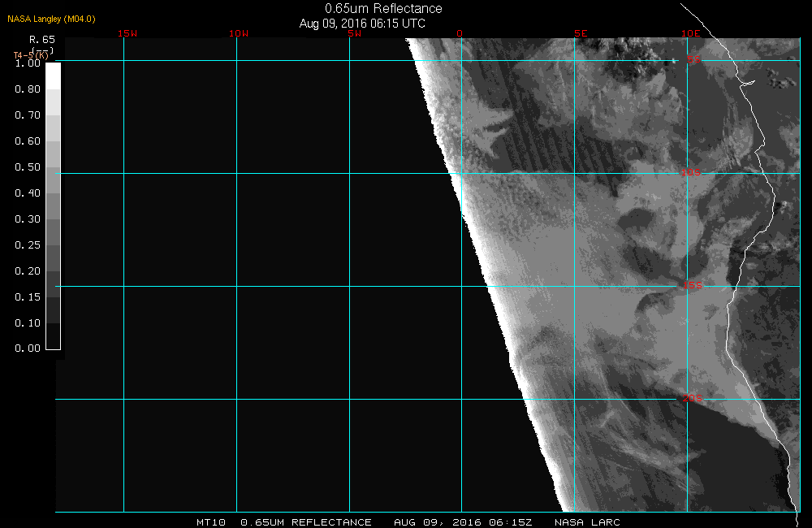Click the 0 longitude label
Screen dimensions: 812x528
(460, 33)
